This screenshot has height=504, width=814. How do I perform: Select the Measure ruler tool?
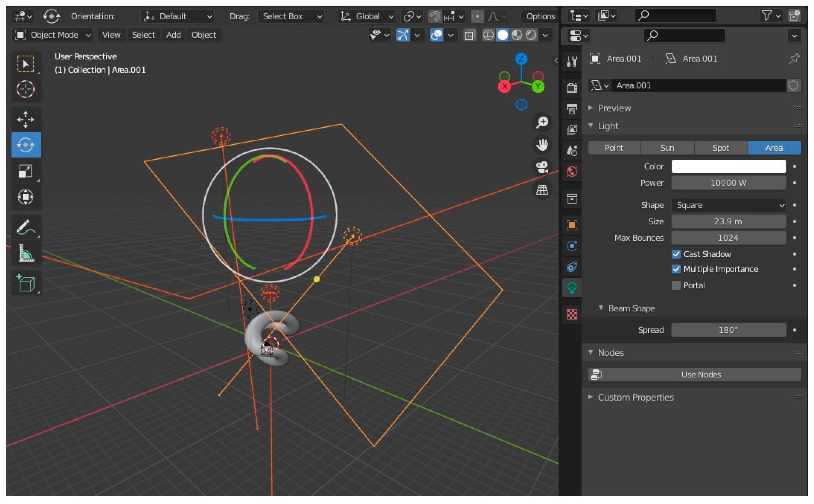click(x=26, y=253)
